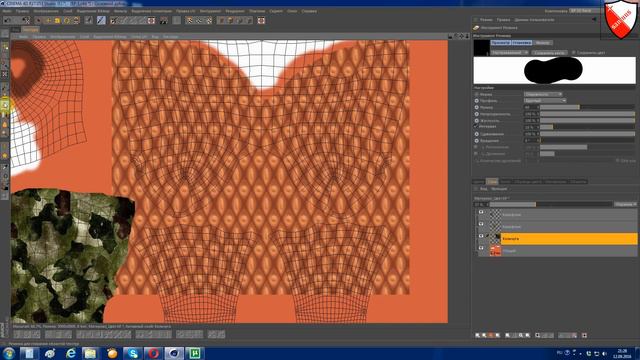Screen dimensions: 640x360
Task: Open the brush profile dropdown in settings
Action: tap(545, 101)
